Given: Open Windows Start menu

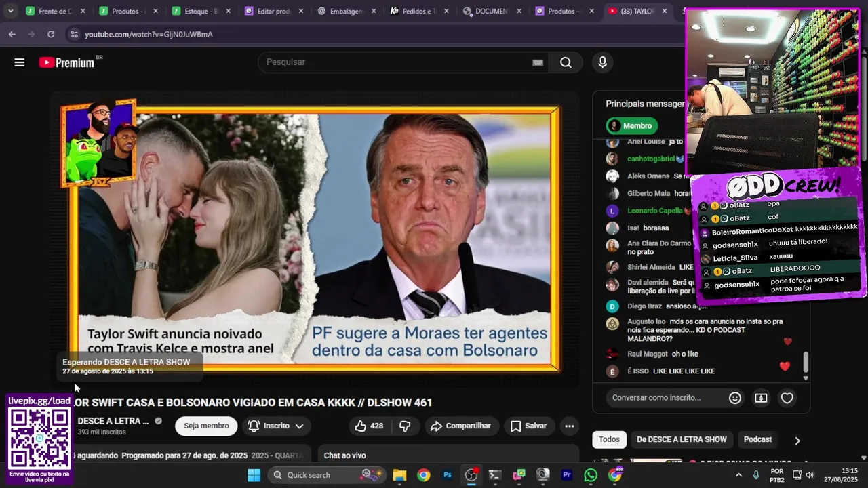Looking at the screenshot, I should [254, 475].
